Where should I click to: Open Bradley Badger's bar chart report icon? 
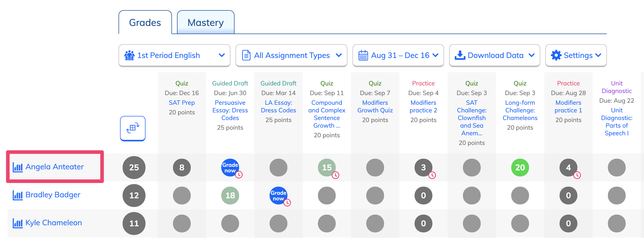(18, 195)
